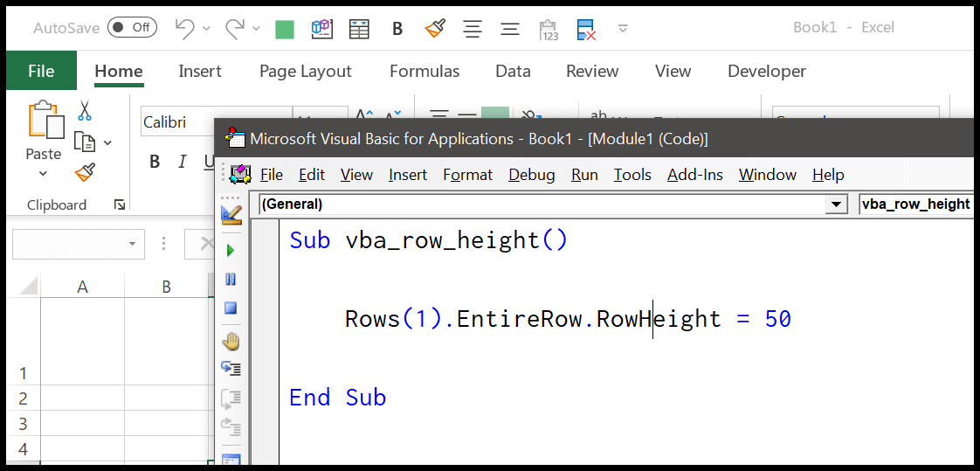
Task: Select column A header in the worksheet
Action: click(x=82, y=287)
